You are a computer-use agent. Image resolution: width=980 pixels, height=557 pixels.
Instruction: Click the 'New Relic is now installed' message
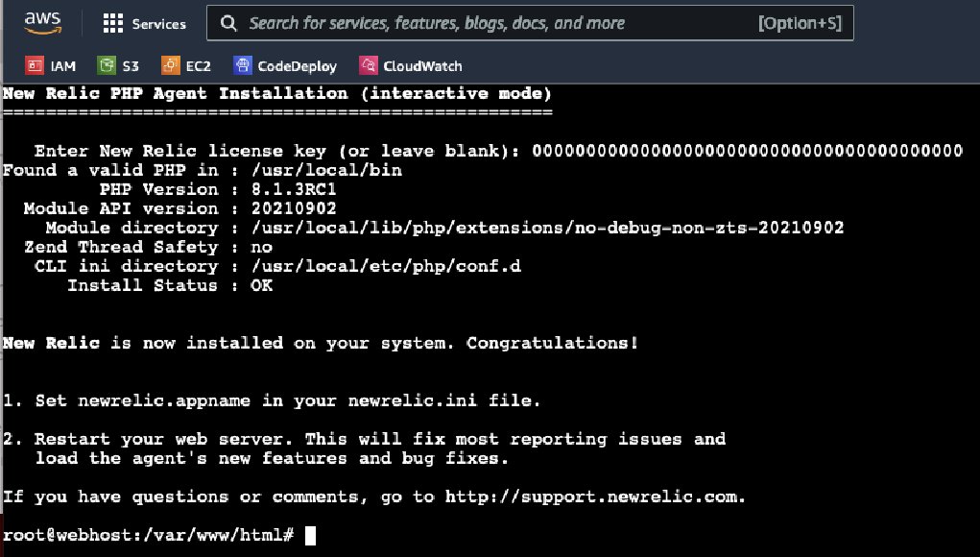click(x=320, y=343)
